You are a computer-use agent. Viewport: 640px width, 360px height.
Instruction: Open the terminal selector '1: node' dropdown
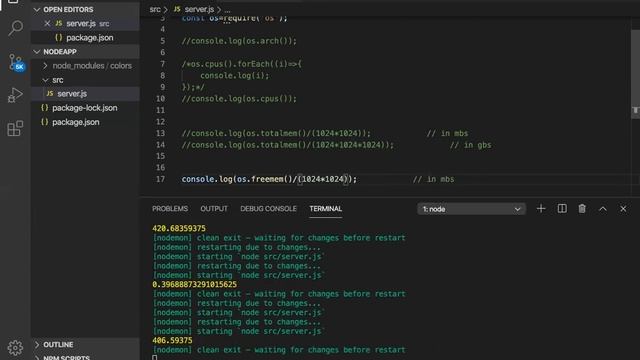click(471, 209)
